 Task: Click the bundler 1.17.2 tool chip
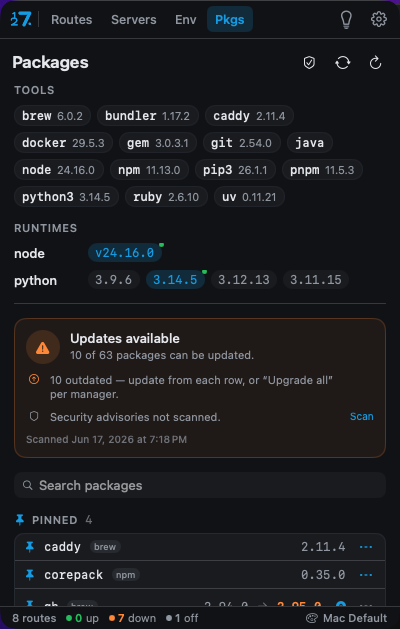point(148,116)
